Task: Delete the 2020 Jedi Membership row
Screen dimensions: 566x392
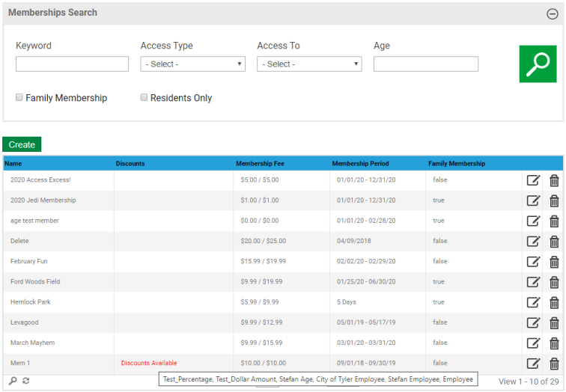Action: [554, 200]
